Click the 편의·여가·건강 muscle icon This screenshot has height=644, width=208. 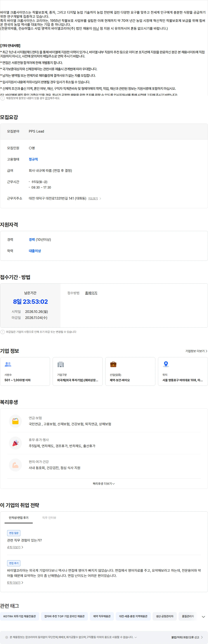pos(15,465)
